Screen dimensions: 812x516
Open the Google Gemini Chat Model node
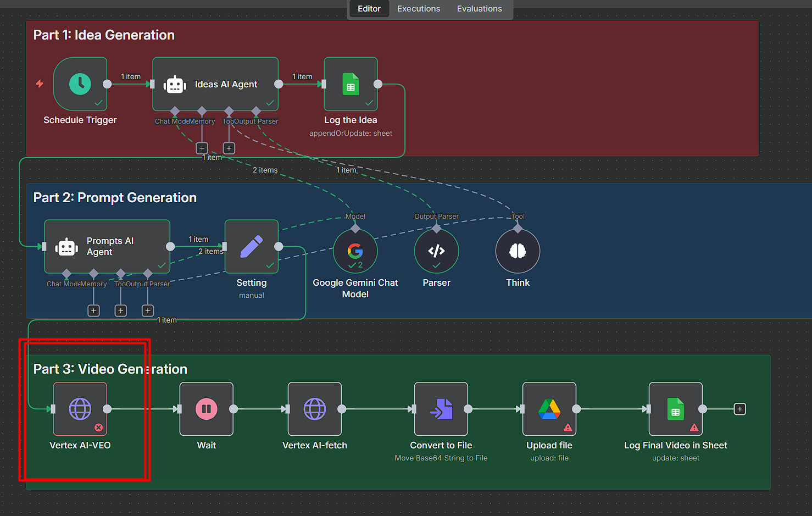pos(355,251)
